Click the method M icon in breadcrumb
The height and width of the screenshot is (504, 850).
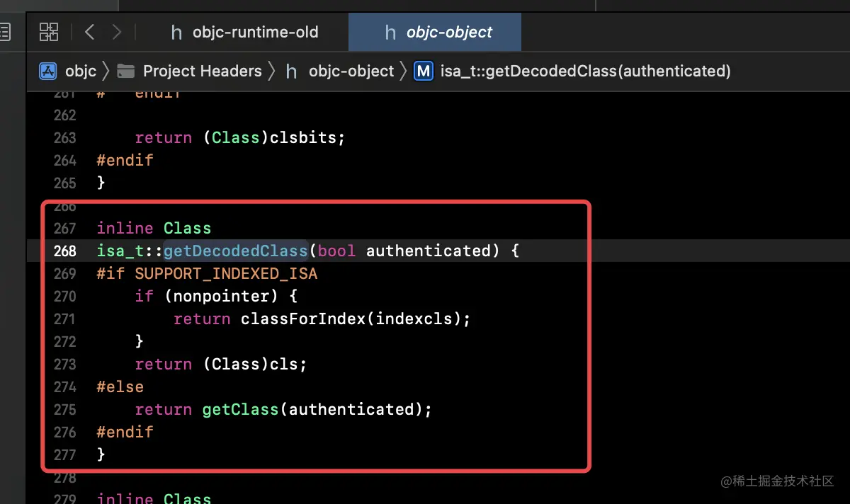(424, 71)
